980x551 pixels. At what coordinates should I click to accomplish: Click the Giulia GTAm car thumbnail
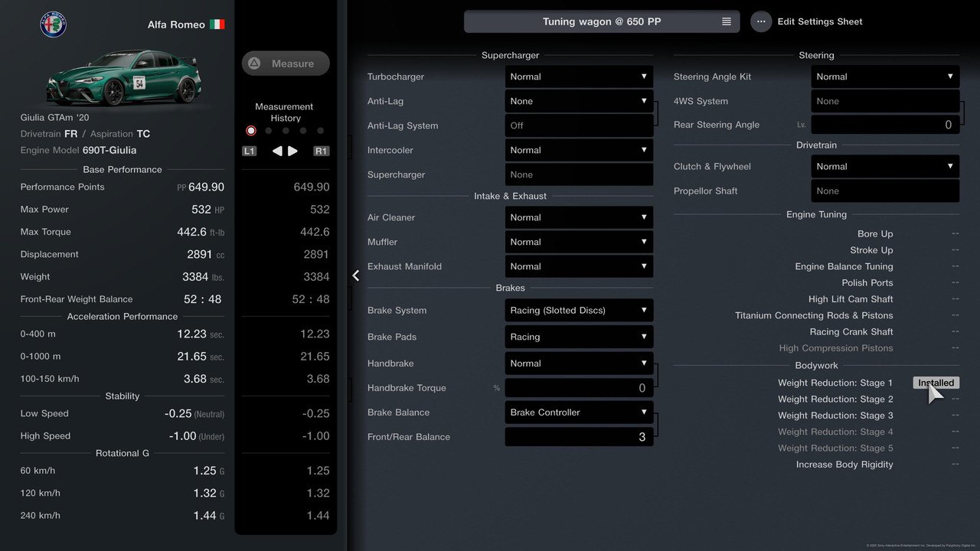122,77
